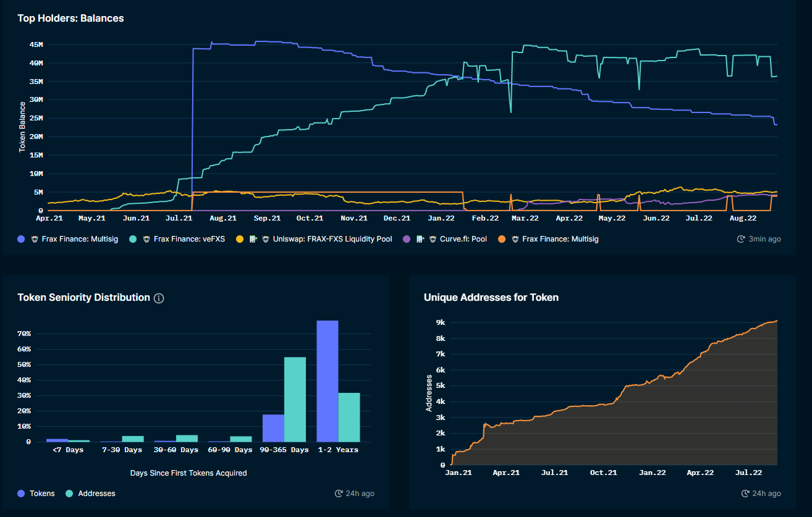
Task: Click the blue Tokens bar for 1-2 Years
Action: (x=328, y=381)
